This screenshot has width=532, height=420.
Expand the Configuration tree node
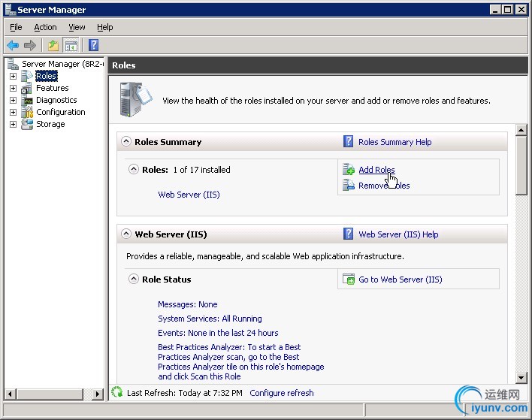pos(13,112)
